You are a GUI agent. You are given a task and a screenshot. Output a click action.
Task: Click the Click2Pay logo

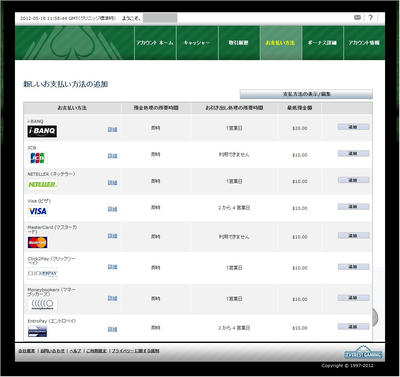point(42,274)
